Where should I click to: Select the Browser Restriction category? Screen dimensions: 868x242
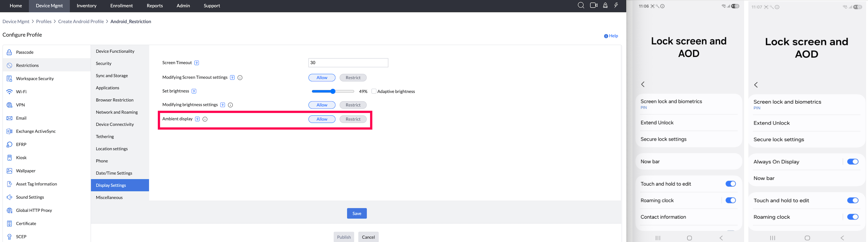click(120, 100)
